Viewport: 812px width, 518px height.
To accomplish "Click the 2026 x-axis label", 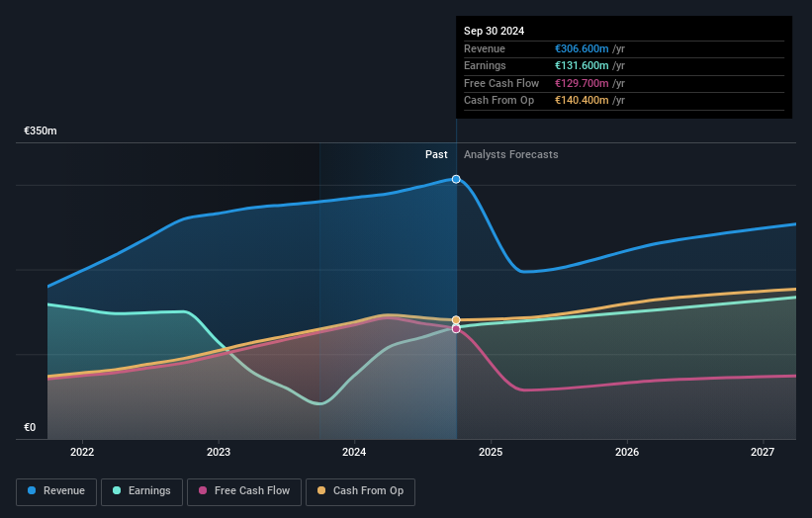I will point(627,453).
